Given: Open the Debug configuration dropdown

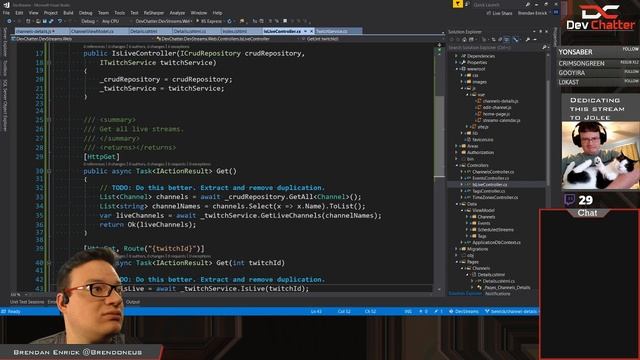Looking at the screenshot, I should click(x=89, y=21).
